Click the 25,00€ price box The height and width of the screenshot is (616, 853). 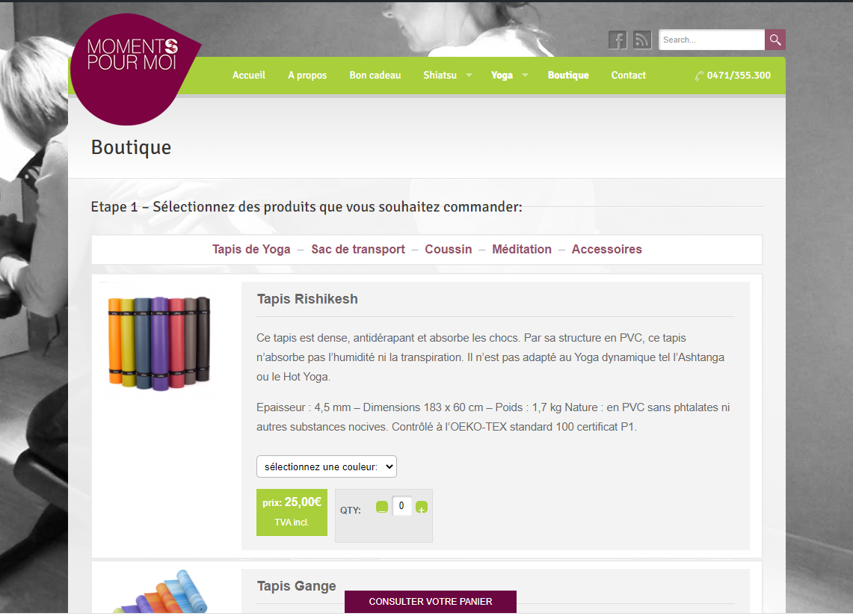[292, 512]
